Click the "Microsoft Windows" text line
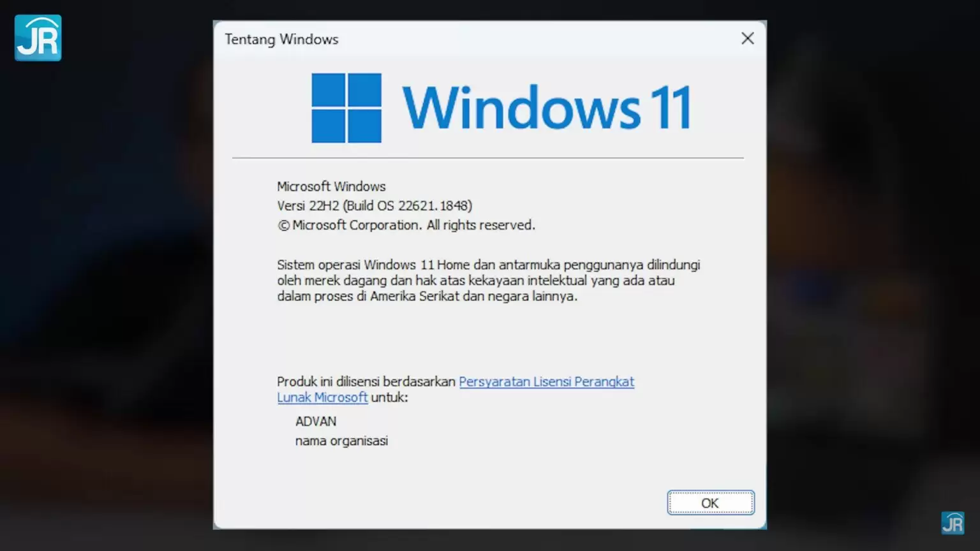Viewport: 980px width, 551px height. click(x=331, y=186)
